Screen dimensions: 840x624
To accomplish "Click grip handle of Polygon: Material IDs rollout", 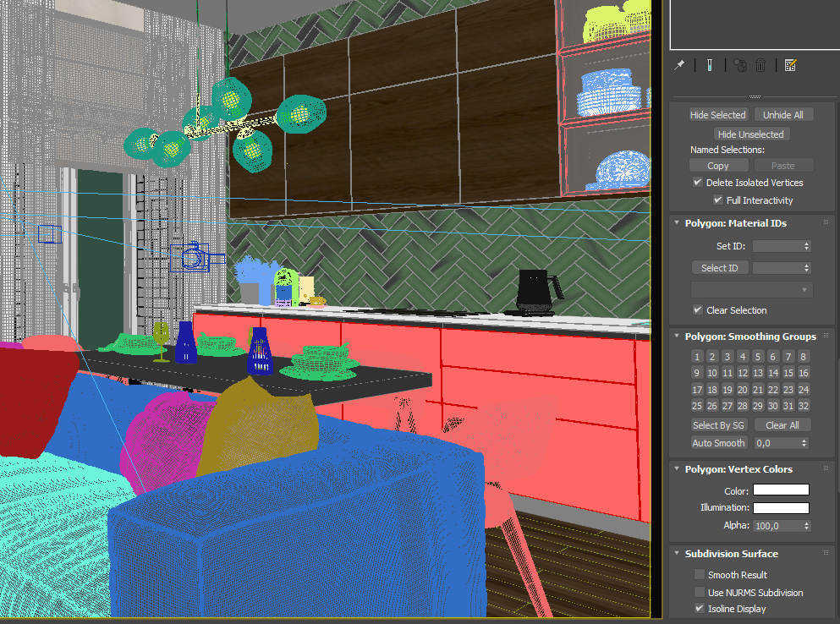I will [826, 222].
